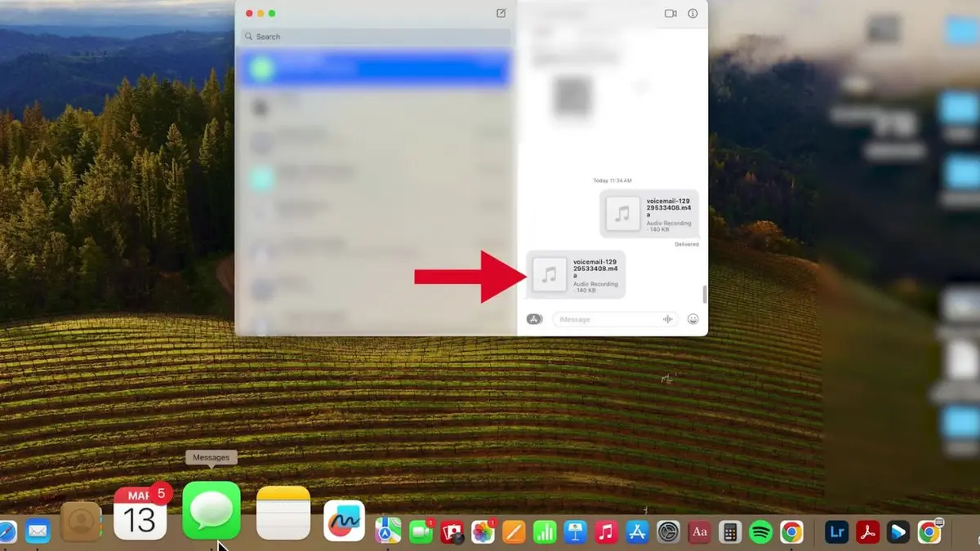This screenshot has height=551, width=980.
Task: Open Notes from the Dock
Action: (283, 513)
